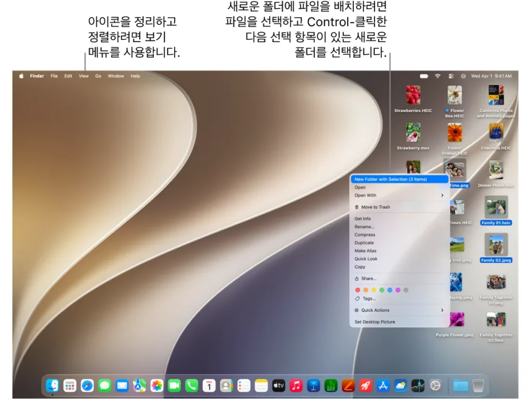Open Contacts in the Dock

click(227, 386)
